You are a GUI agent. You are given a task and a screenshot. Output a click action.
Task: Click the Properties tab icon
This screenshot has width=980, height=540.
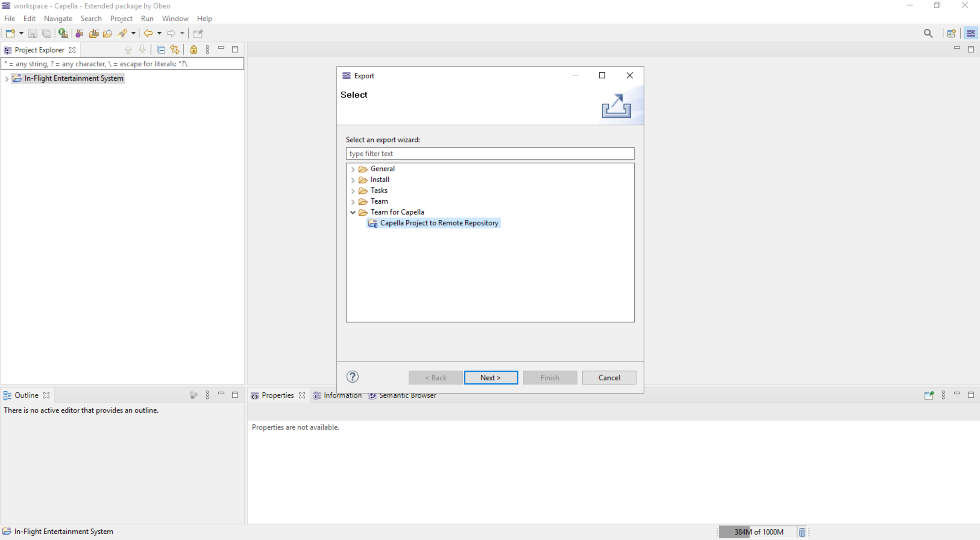(255, 395)
